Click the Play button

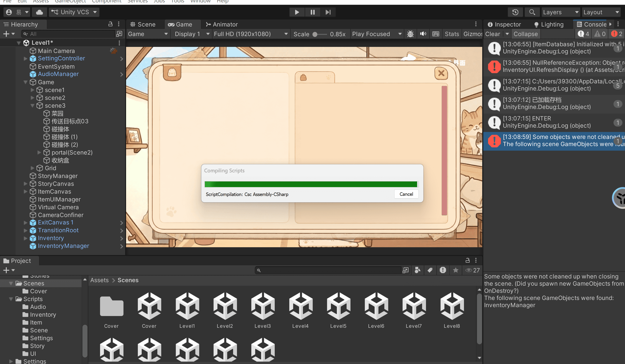[x=297, y=12]
